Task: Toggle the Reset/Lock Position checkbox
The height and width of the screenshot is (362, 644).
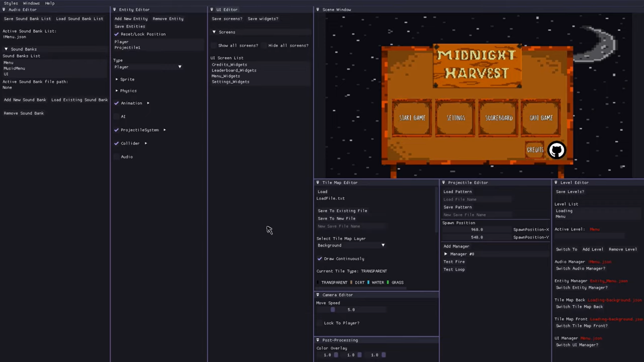Action: coord(116,34)
